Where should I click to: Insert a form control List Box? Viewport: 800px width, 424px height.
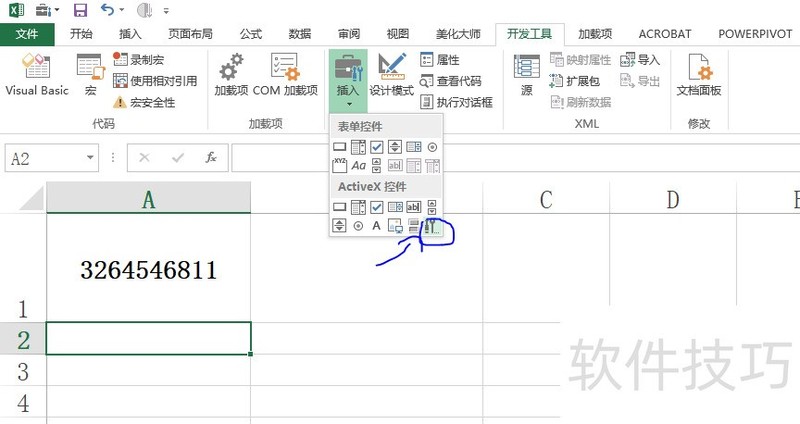click(x=413, y=147)
